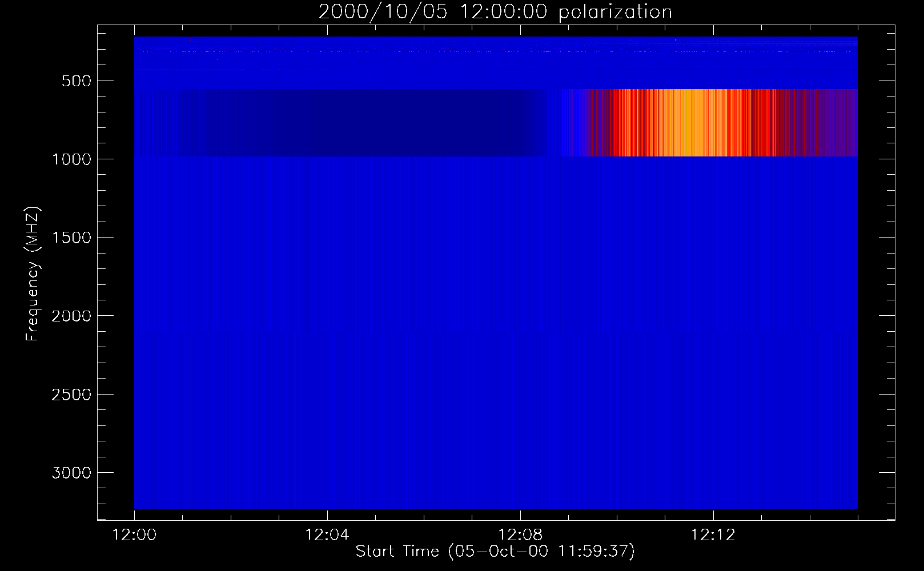Click the 2500 frequency tick label
Image resolution: width=924 pixels, height=571 pixels.
71,395
